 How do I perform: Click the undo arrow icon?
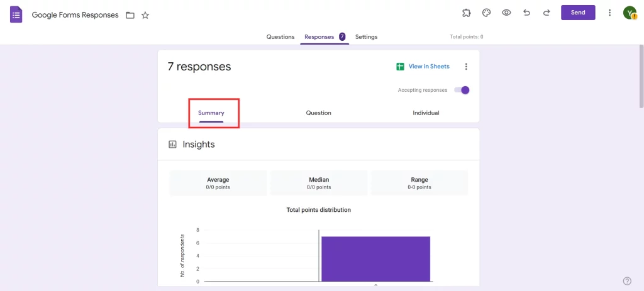(x=526, y=13)
